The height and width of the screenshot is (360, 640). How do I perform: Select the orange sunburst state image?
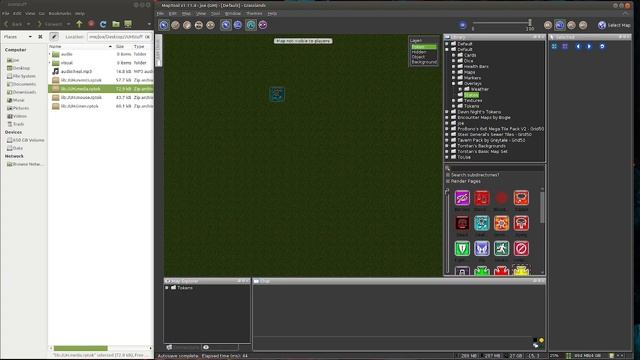(501, 223)
